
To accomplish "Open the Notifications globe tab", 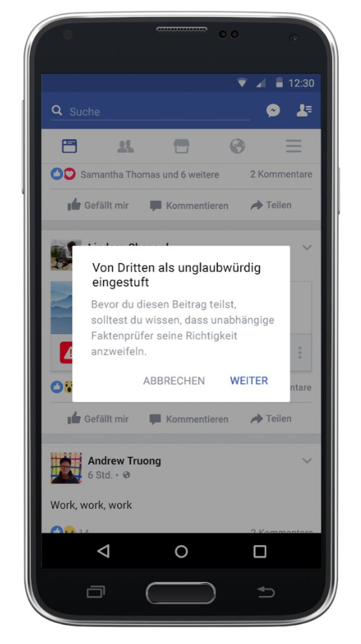I will pos(237,146).
